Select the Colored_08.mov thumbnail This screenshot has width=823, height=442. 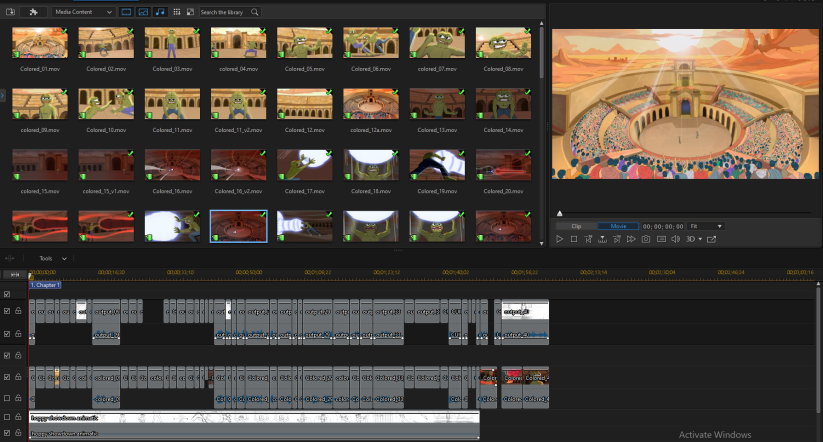[503, 43]
